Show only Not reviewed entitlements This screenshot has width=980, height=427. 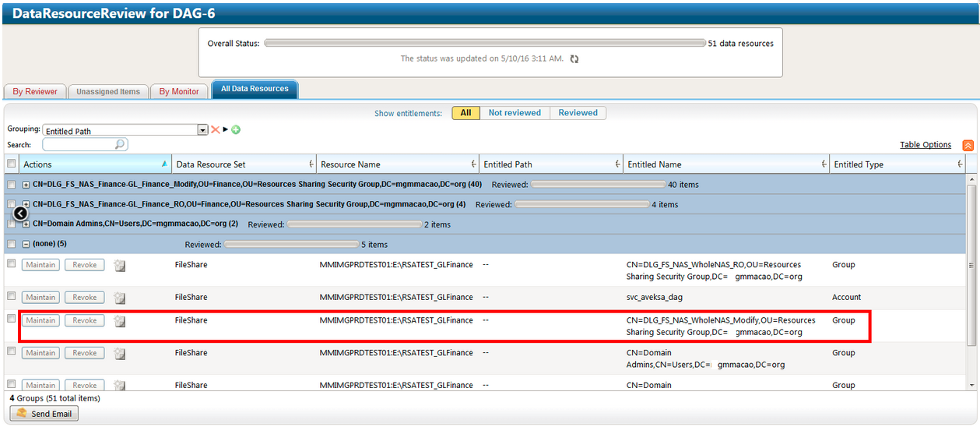(515, 113)
